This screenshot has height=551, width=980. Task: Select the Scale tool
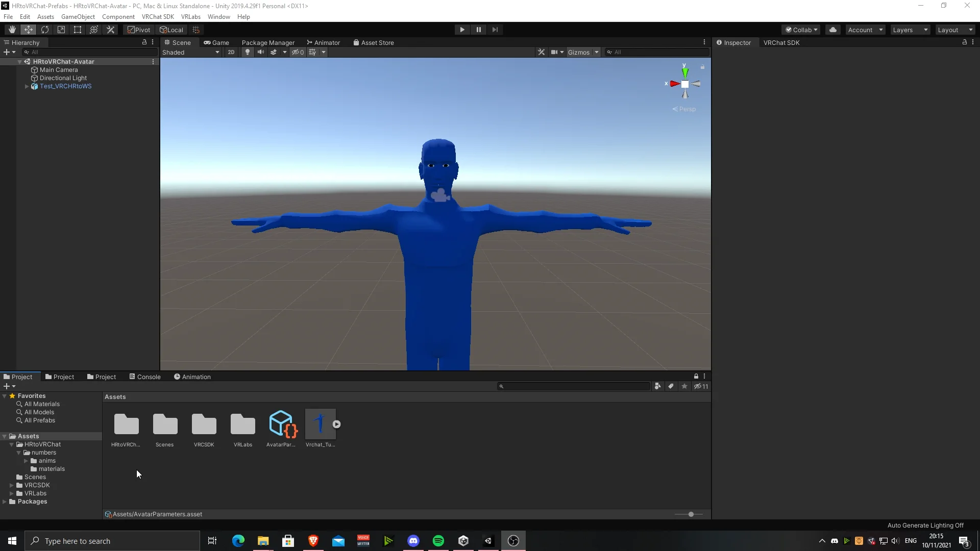pos(61,29)
